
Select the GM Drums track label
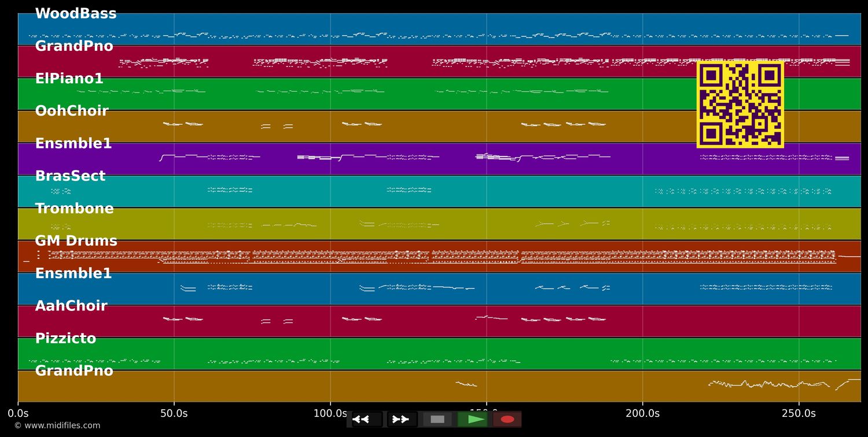click(x=76, y=241)
